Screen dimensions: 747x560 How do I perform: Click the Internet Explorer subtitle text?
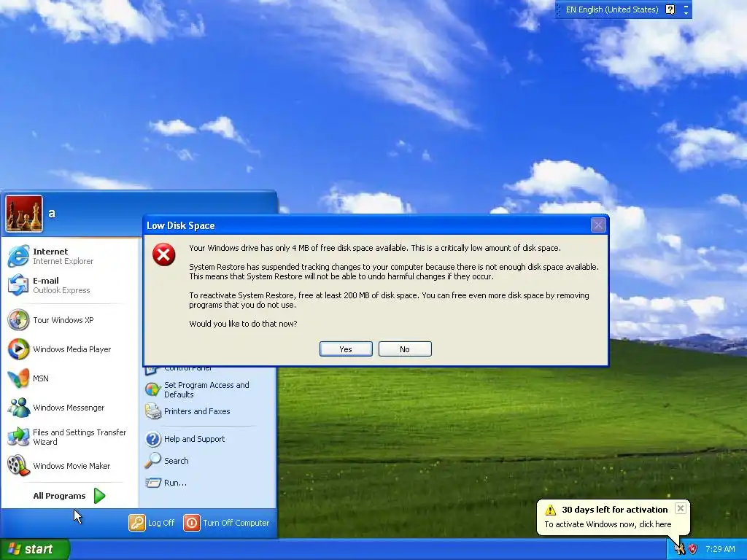[63, 261]
